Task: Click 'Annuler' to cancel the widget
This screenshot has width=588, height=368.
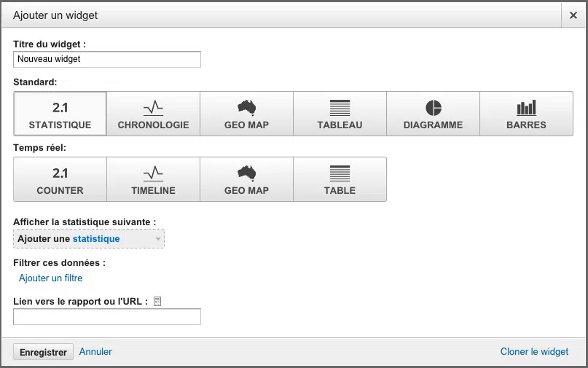Action: 95,352
